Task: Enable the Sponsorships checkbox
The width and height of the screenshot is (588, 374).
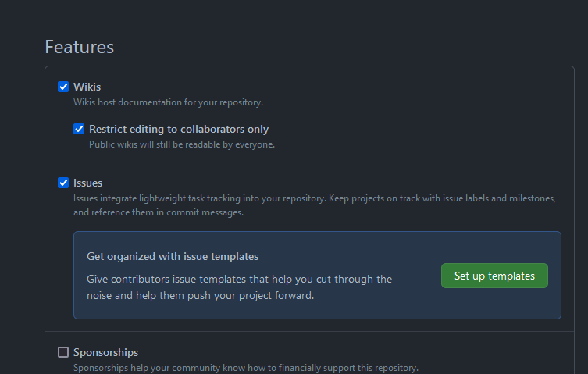Action: (63, 352)
